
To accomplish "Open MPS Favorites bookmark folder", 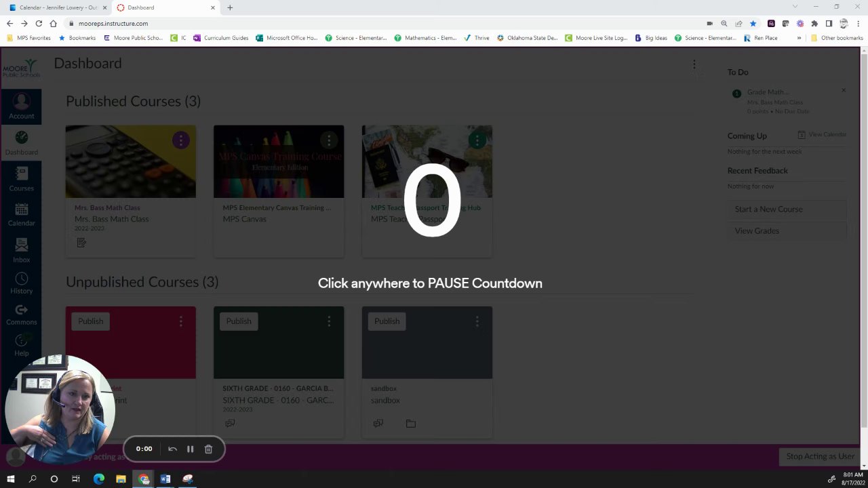I will click(28, 38).
